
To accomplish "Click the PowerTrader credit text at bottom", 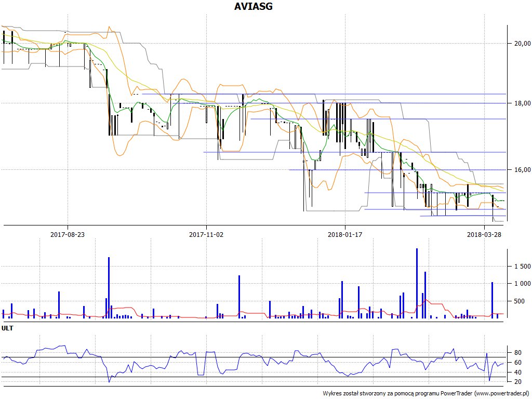I will [426, 393].
